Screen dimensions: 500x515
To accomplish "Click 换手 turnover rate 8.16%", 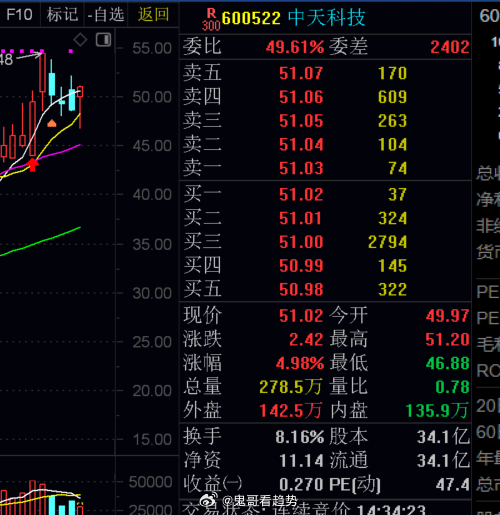I will (x=300, y=437).
